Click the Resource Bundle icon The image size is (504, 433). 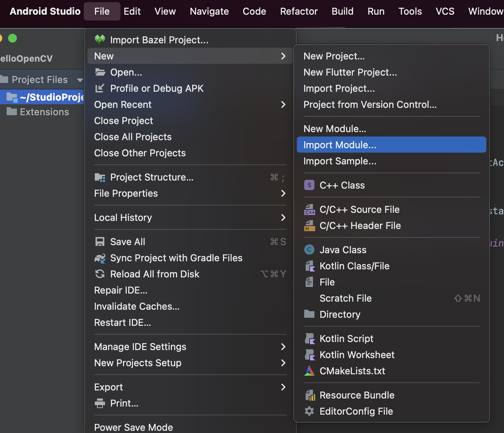pos(310,395)
